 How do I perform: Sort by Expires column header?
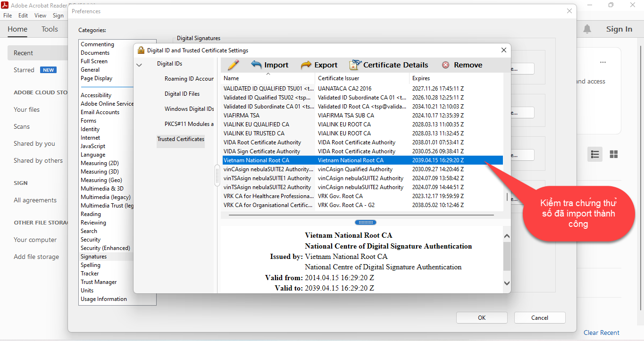click(456, 78)
